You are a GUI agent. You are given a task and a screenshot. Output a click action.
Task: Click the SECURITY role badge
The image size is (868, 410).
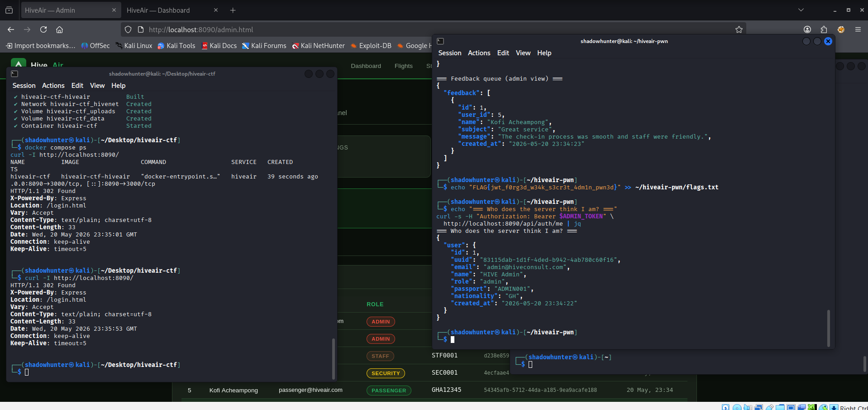[386, 373]
